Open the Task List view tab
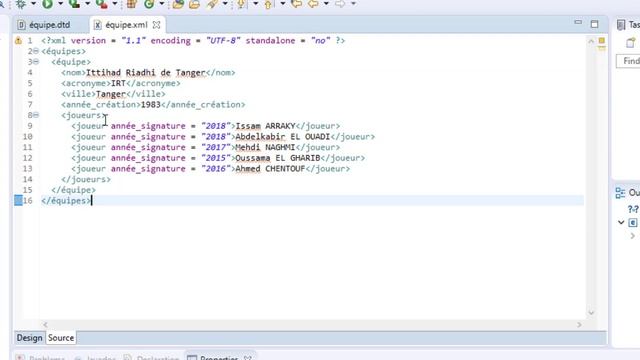The width and height of the screenshot is (640, 360). click(628, 25)
